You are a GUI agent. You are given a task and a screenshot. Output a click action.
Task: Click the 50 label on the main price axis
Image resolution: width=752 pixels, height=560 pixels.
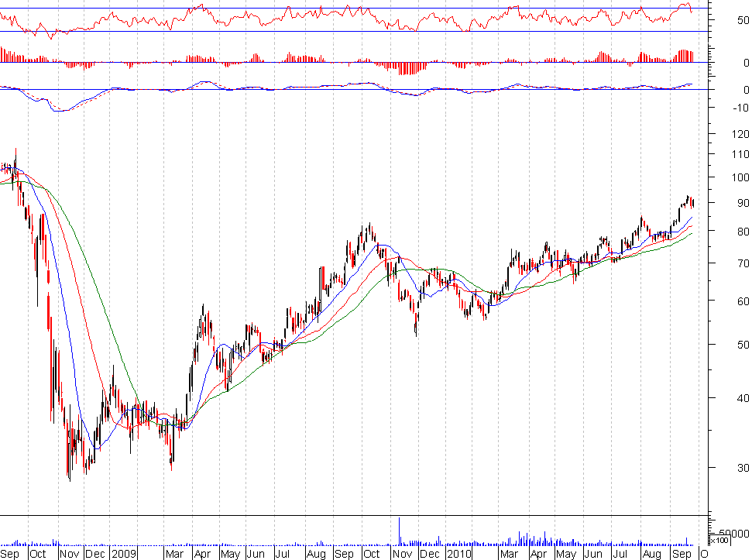tap(743, 345)
